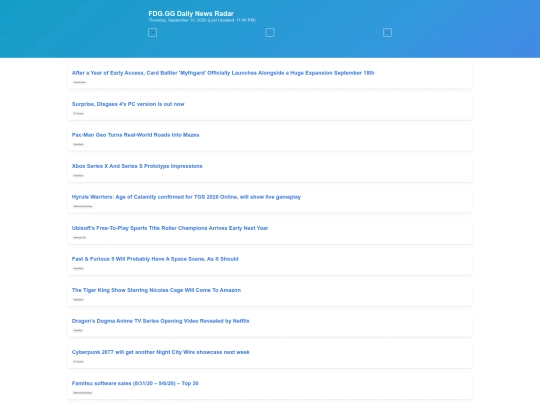
Task: Click the middle square icon in the header
Action: pos(270,32)
